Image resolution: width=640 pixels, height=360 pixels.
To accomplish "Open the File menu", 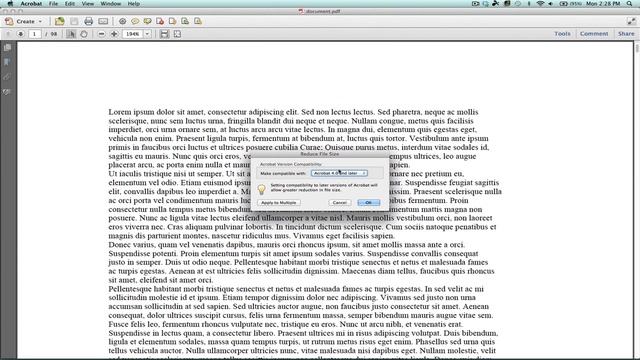I will pos(53,4).
